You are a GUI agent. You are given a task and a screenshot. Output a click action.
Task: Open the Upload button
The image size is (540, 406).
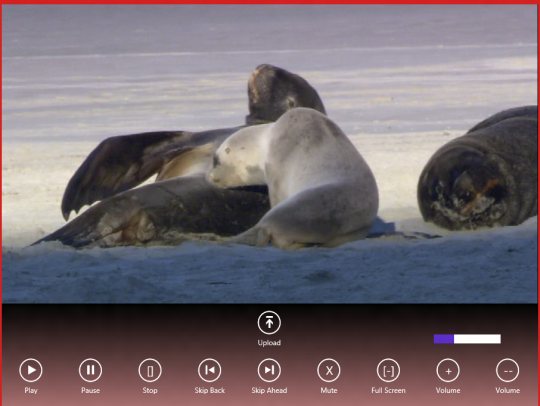(269, 323)
